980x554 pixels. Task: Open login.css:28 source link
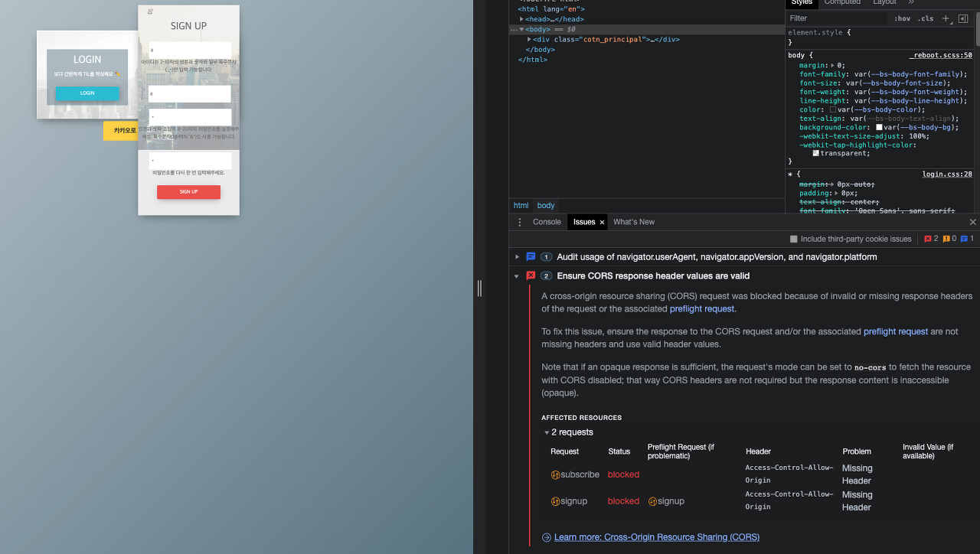click(x=947, y=174)
